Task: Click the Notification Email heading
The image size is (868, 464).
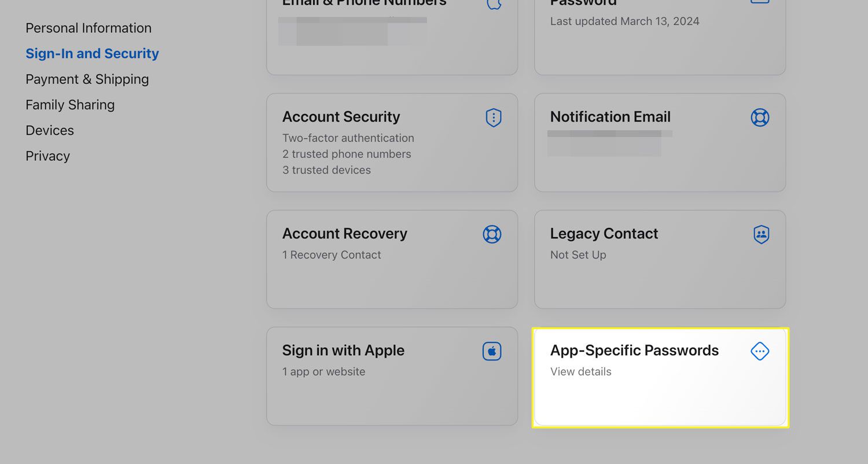Action: click(x=610, y=117)
